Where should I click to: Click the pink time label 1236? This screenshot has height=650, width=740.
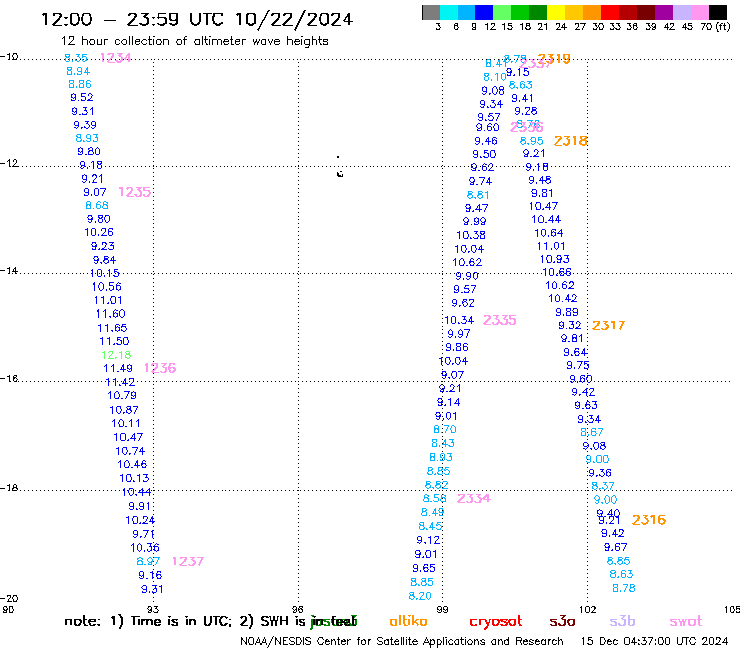coord(160,368)
